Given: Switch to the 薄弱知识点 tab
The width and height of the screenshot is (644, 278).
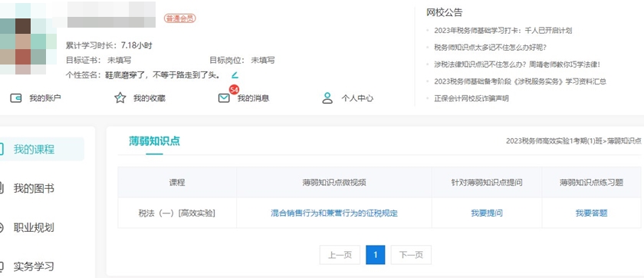Looking at the screenshot, I should coord(154,141).
